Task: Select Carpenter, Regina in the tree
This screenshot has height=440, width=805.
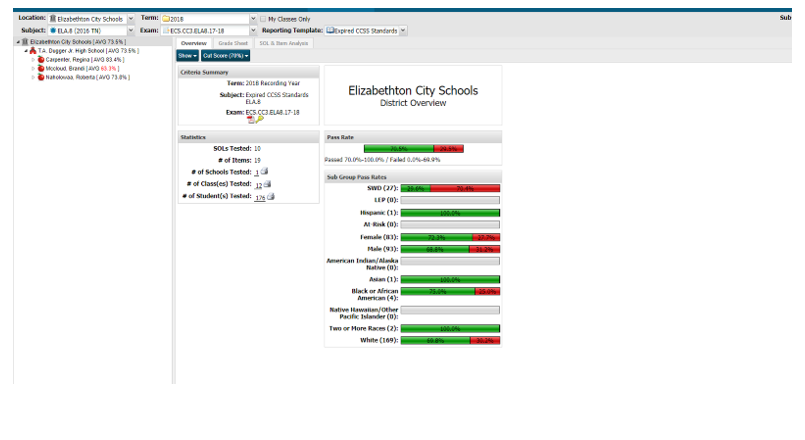Action: (x=85, y=60)
